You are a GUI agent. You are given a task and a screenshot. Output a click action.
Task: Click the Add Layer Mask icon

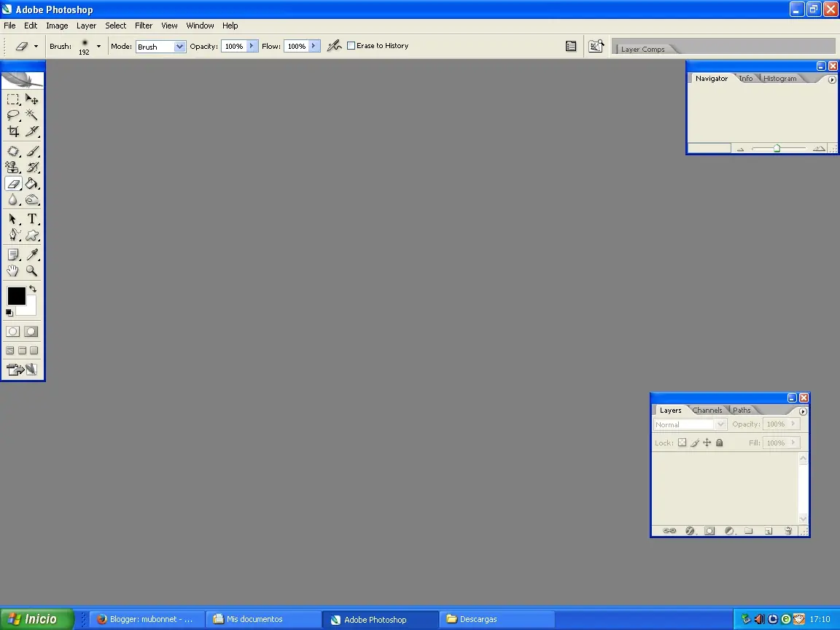tap(709, 531)
